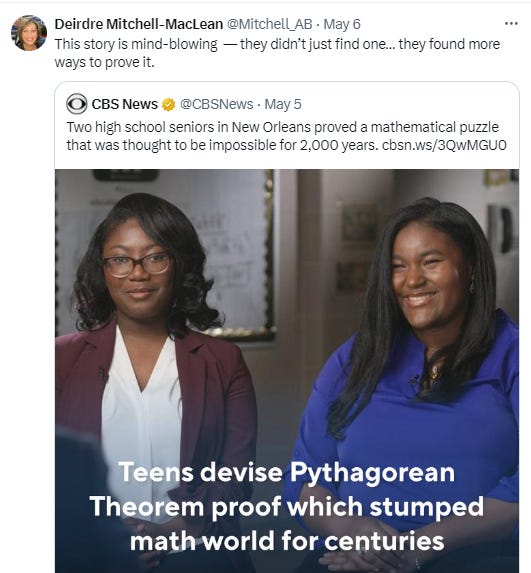Screen dimensions: 531x573
Task: Click the "math world for centuries" caption line
Action: point(287,540)
